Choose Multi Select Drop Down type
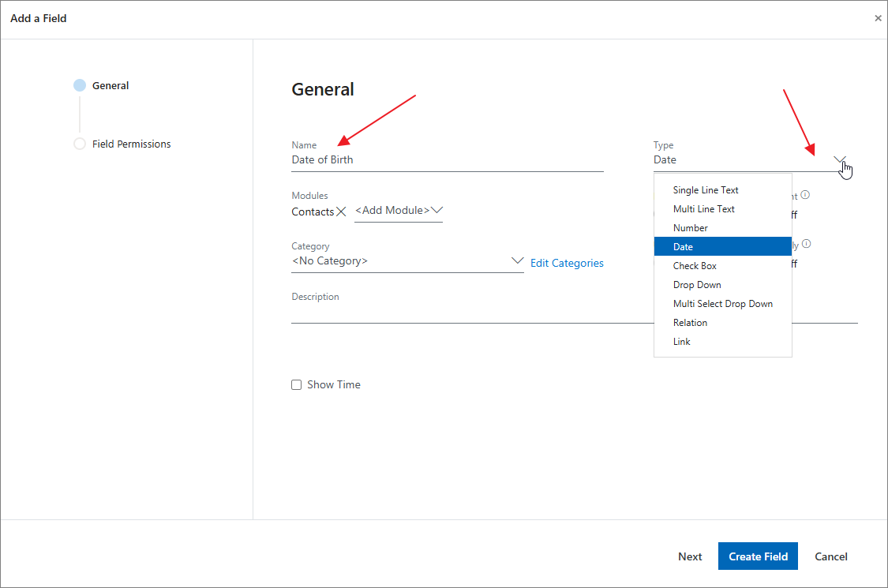 (x=722, y=304)
